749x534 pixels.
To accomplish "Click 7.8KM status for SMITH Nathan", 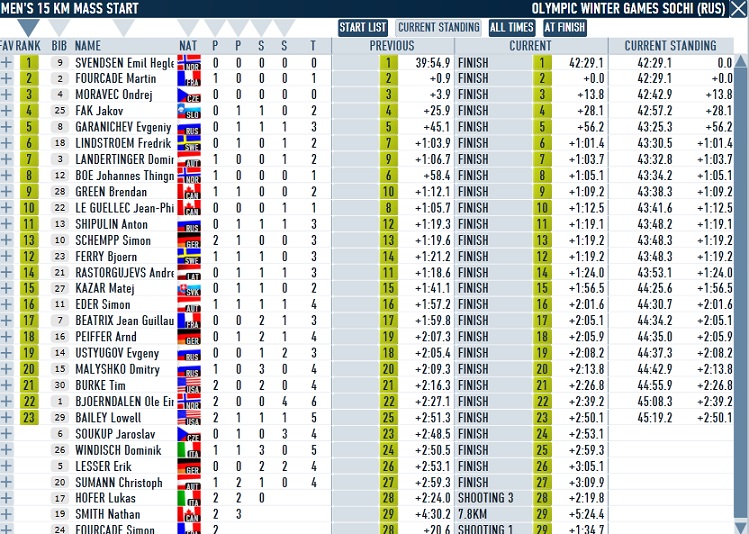I will (473, 514).
